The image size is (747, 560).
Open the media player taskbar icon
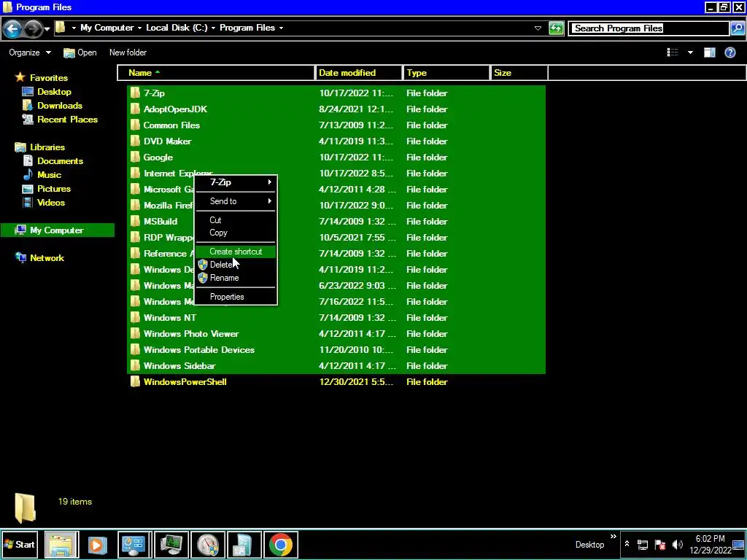[97, 544]
